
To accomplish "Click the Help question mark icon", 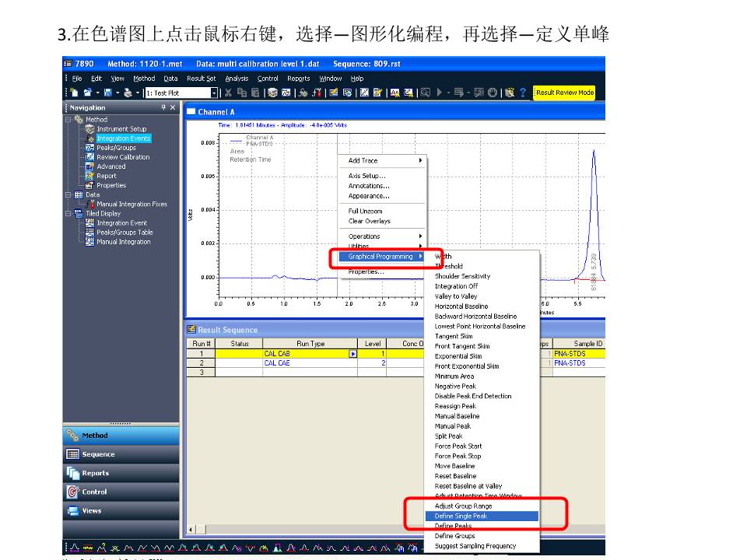I will point(523,93).
